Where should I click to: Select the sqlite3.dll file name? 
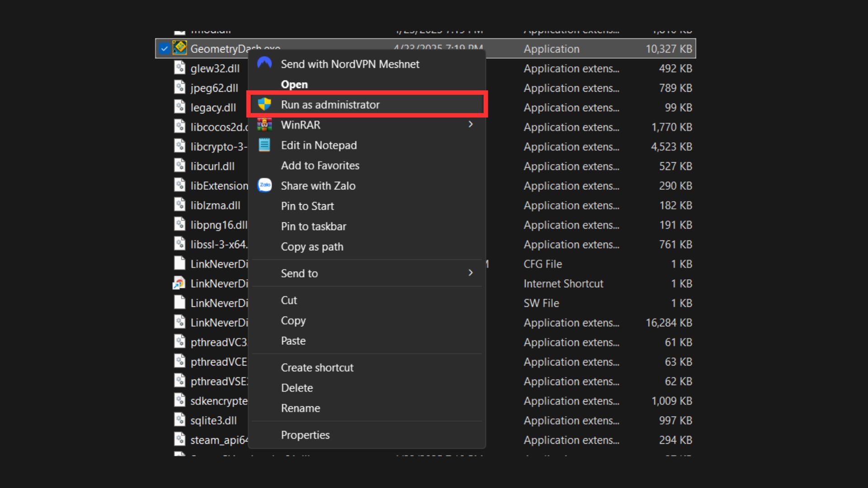213,420
